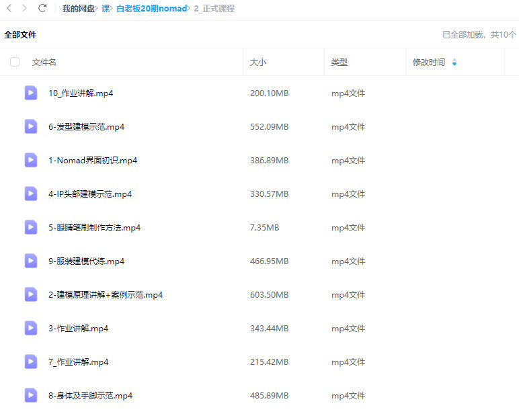The image size is (519, 420).
Task: Click the back navigation arrow
Action: coord(9,8)
